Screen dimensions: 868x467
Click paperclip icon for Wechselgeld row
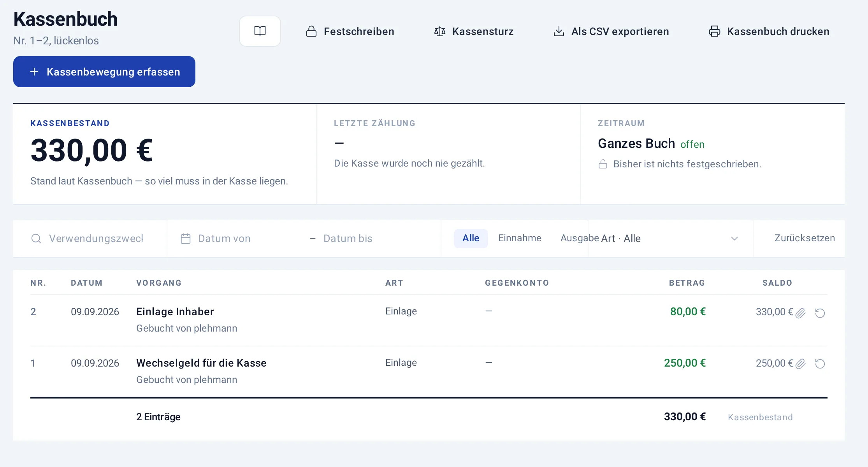pos(800,364)
